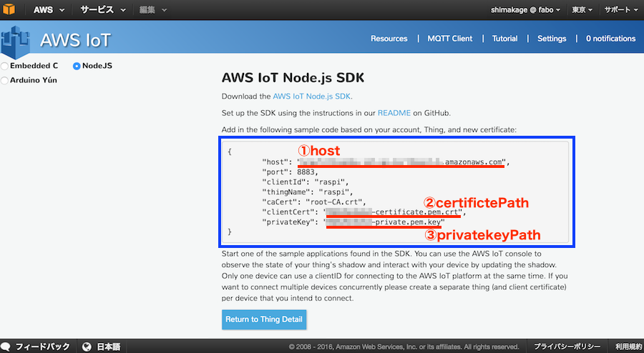View the 0 notifications item
This screenshot has height=353, width=644.
pyautogui.click(x=610, y=39)
